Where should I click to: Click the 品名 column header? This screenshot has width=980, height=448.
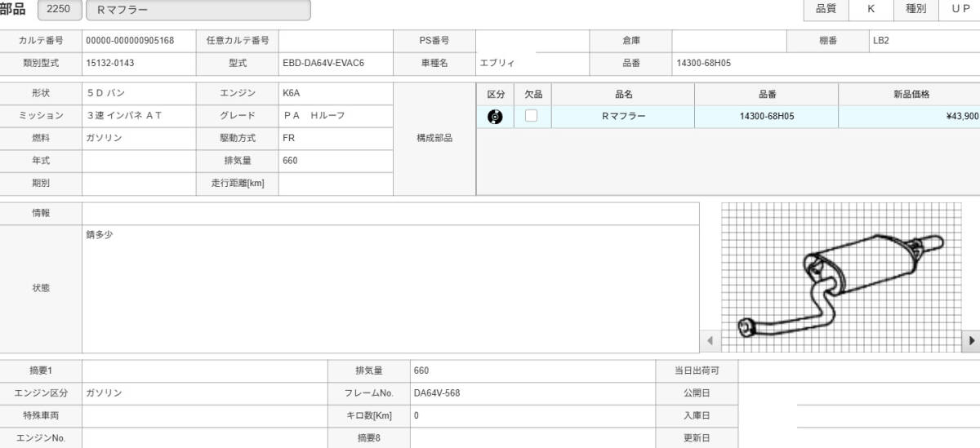(623, 95)
